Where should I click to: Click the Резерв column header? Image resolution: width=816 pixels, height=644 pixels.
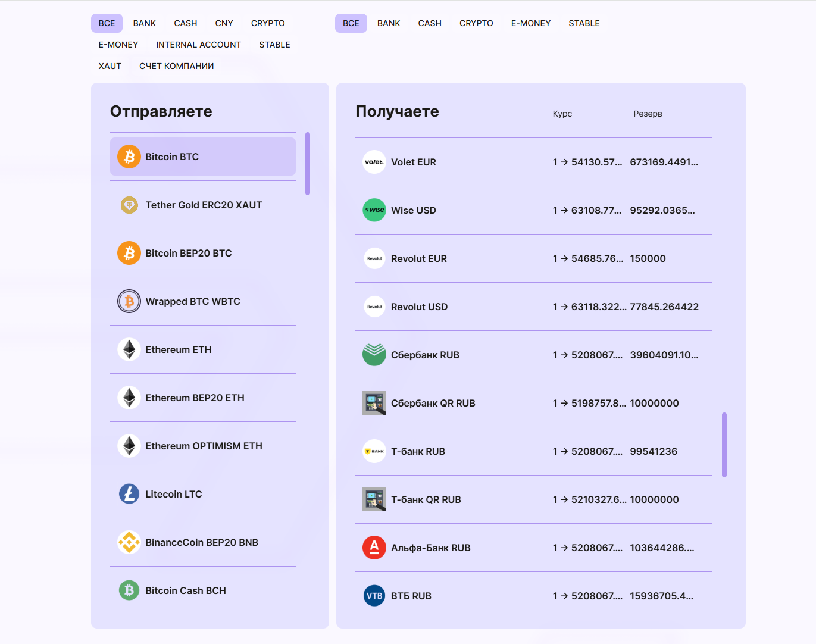point(648,114)
